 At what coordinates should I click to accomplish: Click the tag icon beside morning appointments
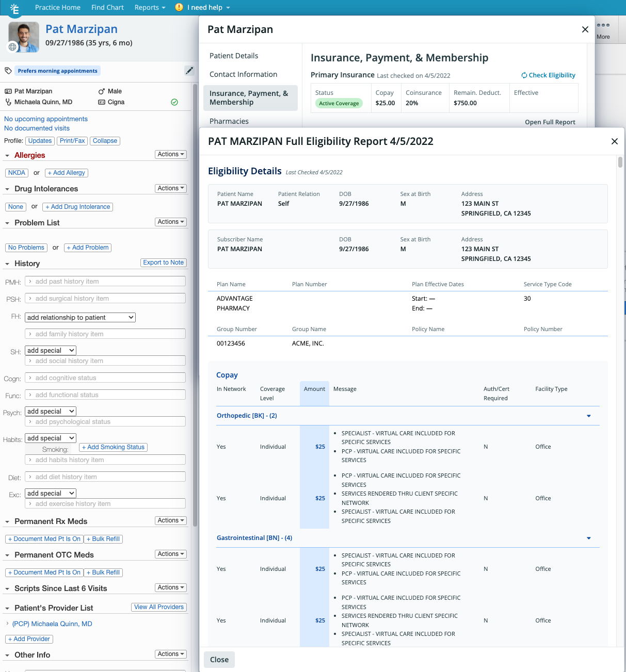tap(8, 71)
